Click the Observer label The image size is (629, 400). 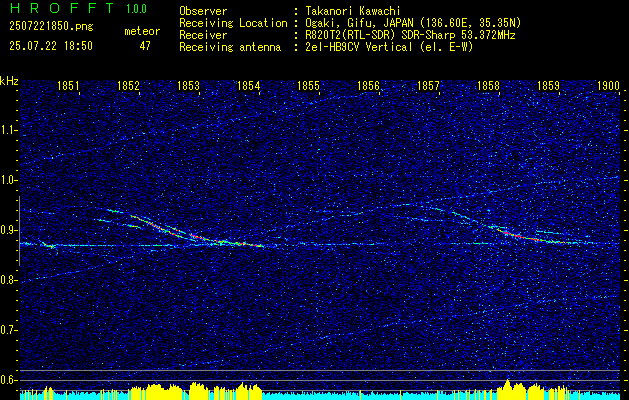coord(203,11)
